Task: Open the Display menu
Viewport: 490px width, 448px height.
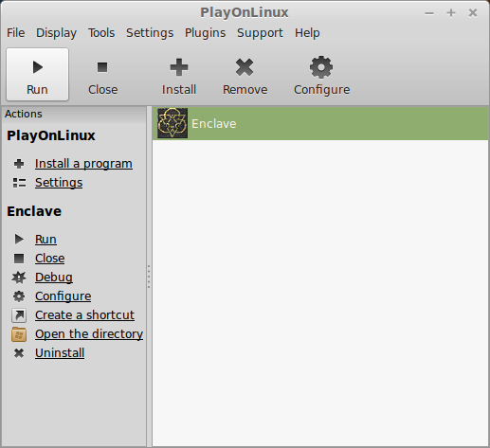Action: (56, 33)
